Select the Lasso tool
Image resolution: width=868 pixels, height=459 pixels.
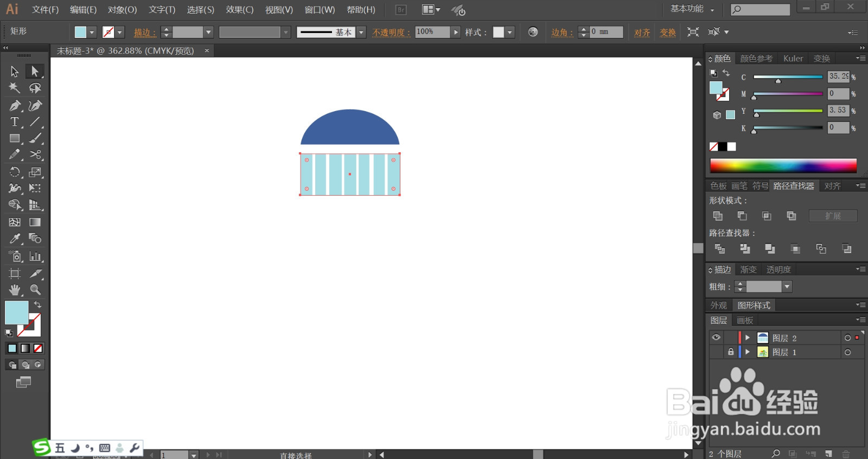pos(35,88)
